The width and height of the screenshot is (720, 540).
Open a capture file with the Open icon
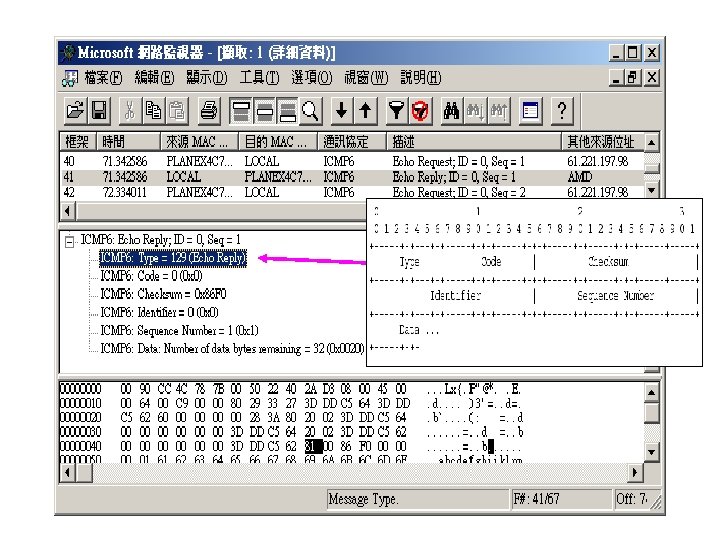[75, 111]
